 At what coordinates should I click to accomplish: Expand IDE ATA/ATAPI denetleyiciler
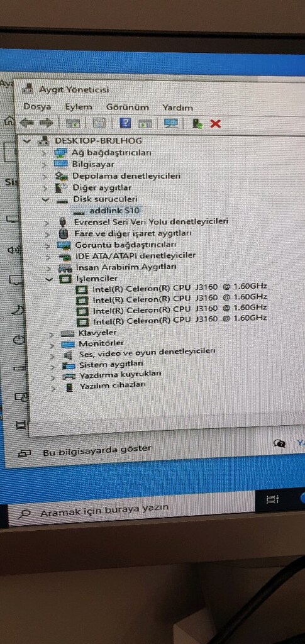pos(48,257)
